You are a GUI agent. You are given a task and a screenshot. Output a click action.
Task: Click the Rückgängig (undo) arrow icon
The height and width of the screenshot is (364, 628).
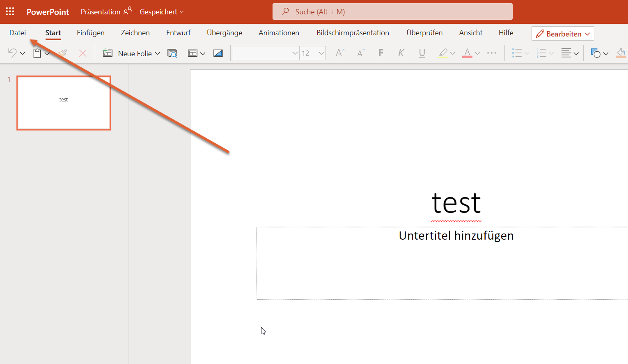[x=13, y=53]
